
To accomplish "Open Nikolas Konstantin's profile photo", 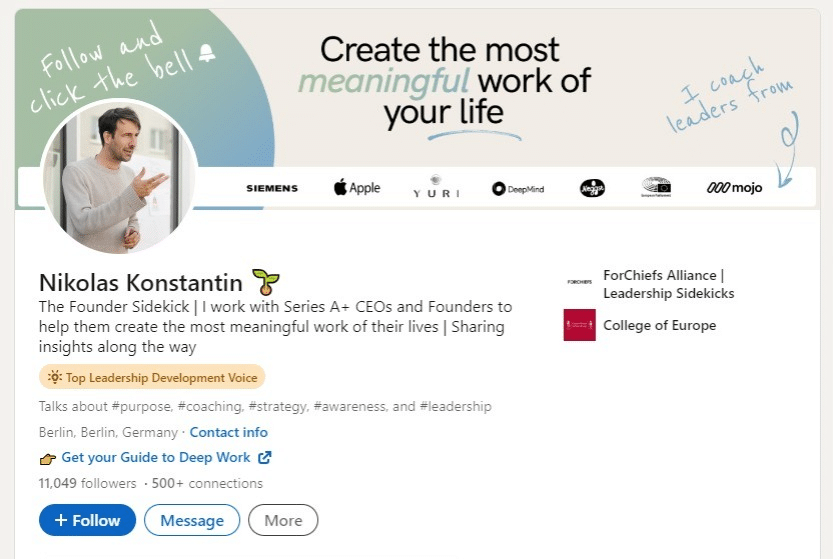I will (118, 177).
